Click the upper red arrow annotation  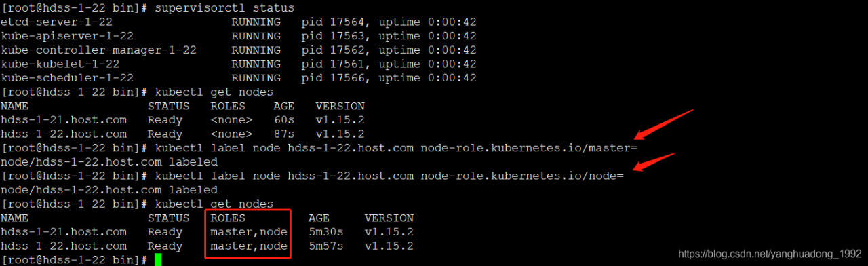(x=664, y=124)
